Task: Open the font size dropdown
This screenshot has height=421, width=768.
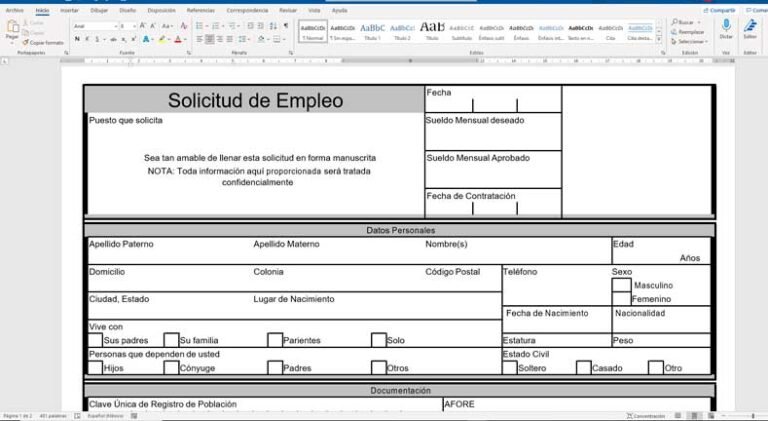Action: tap(135, 26)
